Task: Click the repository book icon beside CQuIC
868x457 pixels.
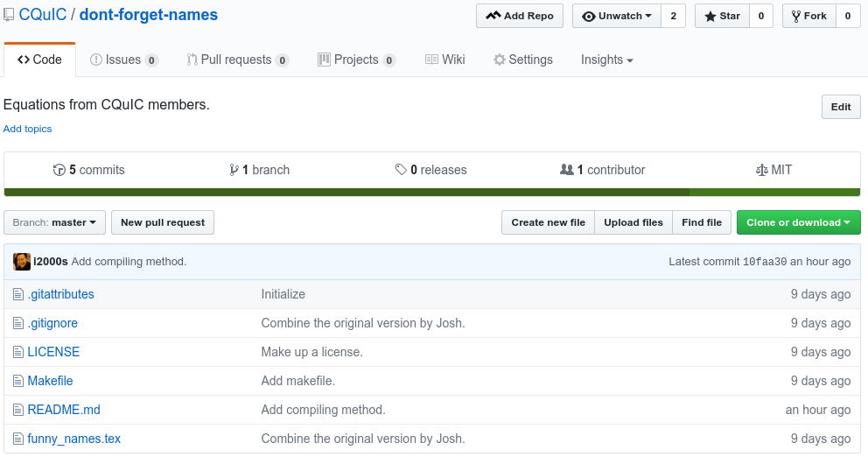Action: 8,15
